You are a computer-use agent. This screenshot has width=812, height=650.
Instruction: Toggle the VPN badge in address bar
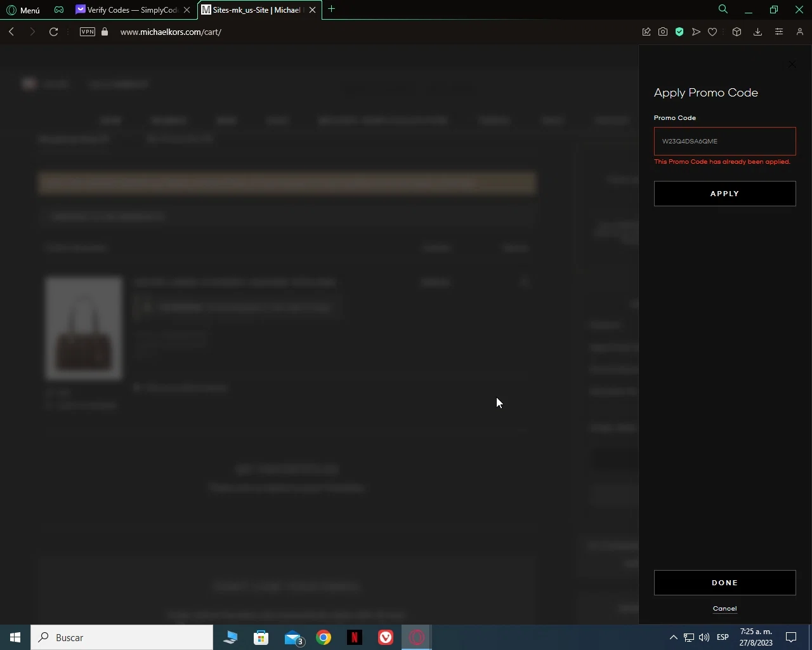[x=88, y=32]
